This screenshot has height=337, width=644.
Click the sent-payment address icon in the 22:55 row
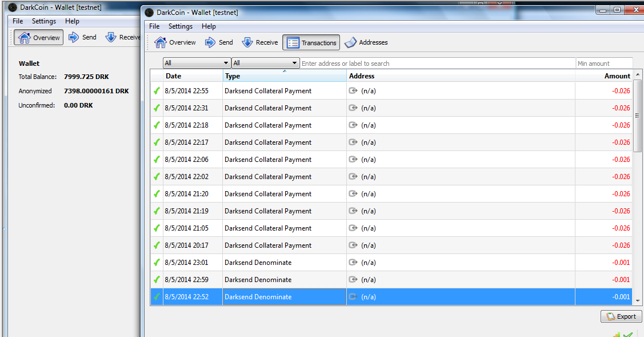tap(353, 90)
